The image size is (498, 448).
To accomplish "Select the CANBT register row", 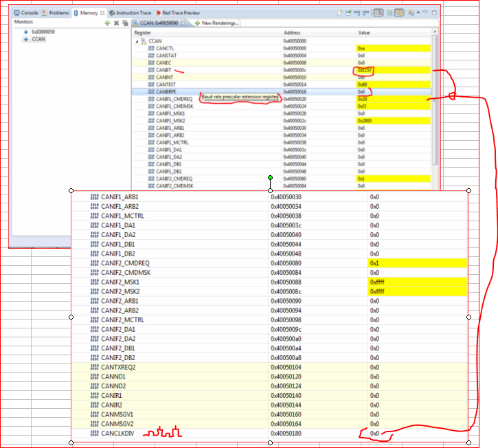I will click(282, 70).
